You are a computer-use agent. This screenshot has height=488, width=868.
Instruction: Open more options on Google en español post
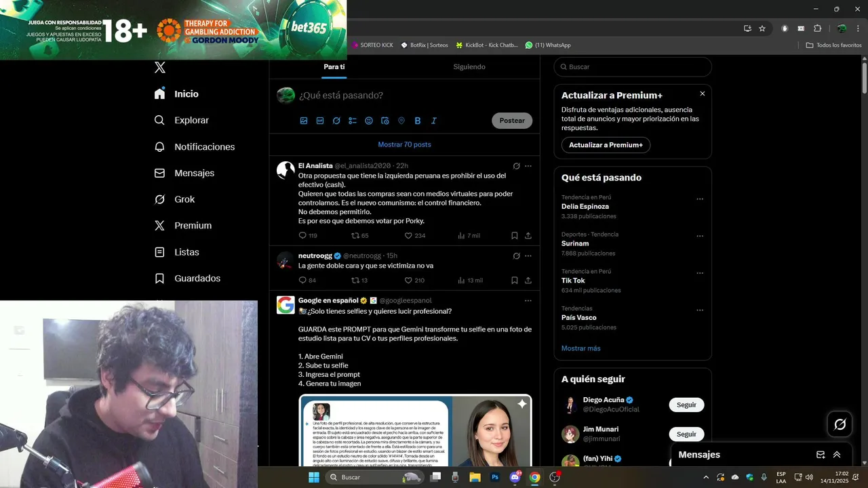pos(528,300)
